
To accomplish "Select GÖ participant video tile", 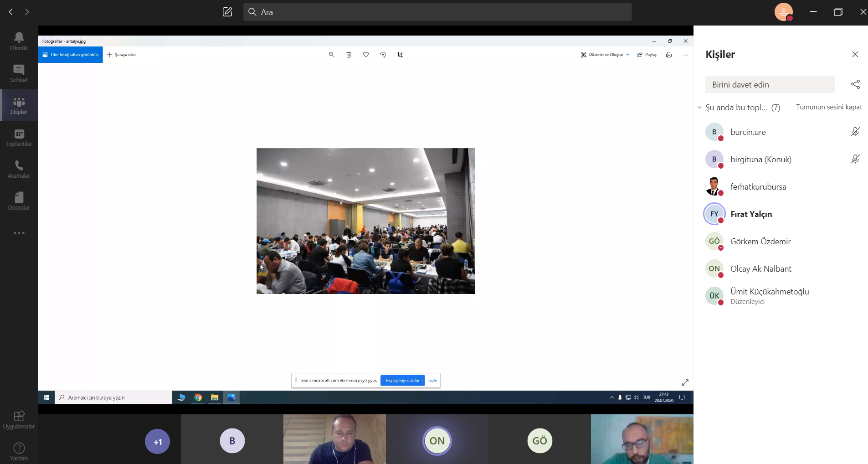I will coord(539,439).
